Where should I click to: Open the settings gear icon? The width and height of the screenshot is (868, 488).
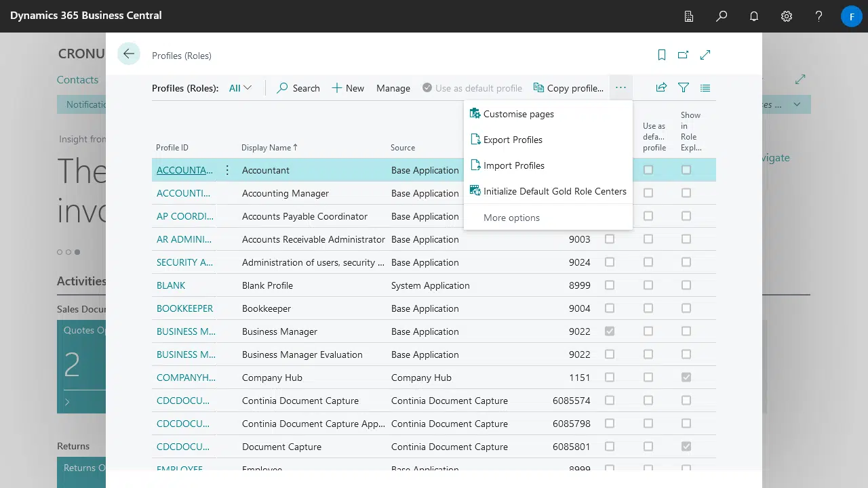click(x=787, y=16)
